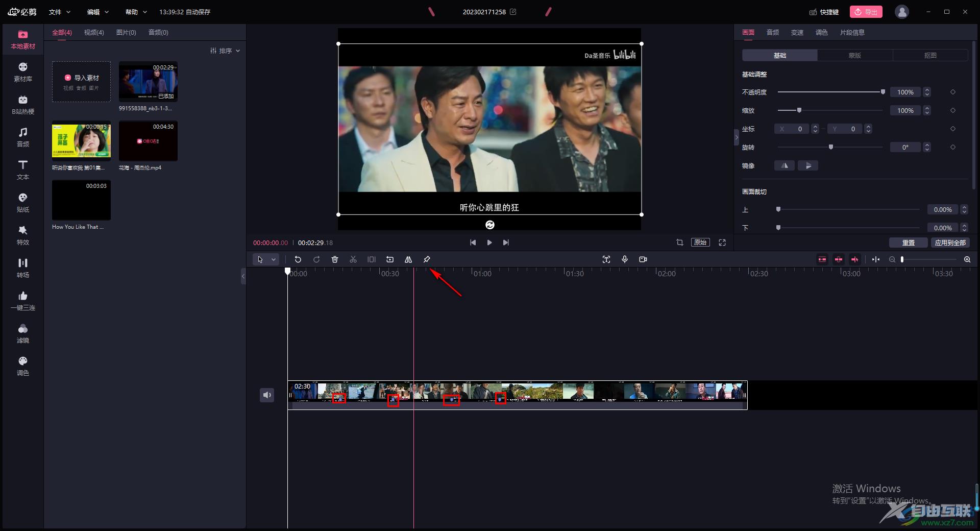This screenshot has height=531, width=980.
Task: Click the crop icon below preview
Action: (x=680, y=243)
